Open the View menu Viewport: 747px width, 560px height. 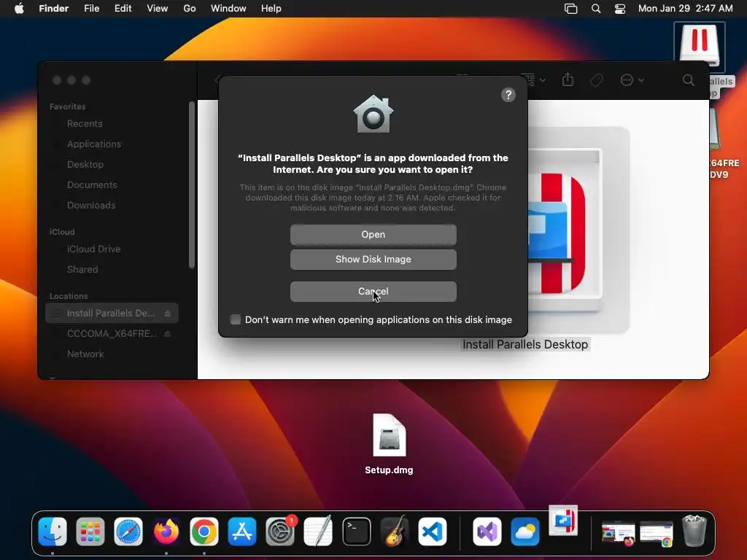(x=158, y=9)
